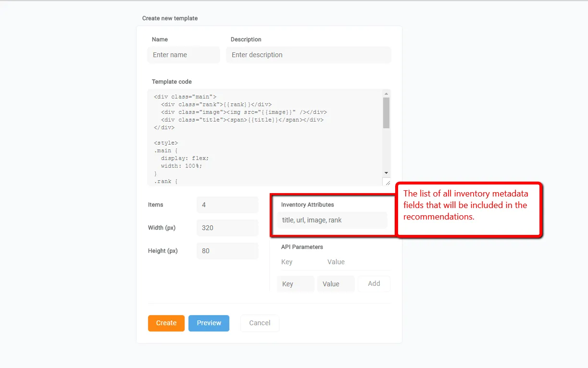Click the 'display: flex;' code line
The image size is (588, 368).
coord(185,158)
